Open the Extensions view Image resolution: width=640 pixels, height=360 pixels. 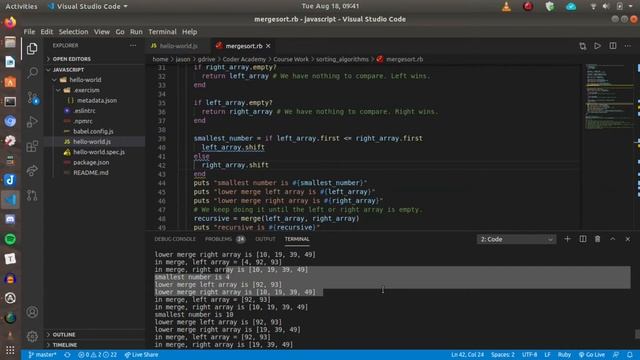32,146
